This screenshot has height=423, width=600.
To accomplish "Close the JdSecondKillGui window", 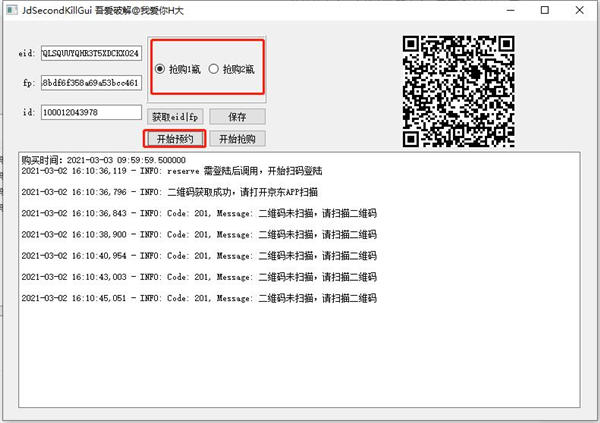I will pyautogui.click(x=581, y=10).
